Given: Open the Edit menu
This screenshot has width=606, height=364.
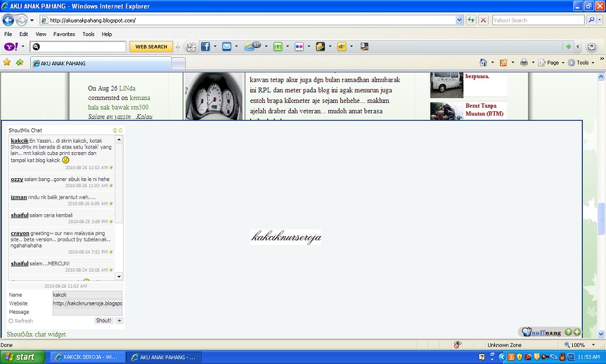Looking at the screenshot, I should 24,34.
